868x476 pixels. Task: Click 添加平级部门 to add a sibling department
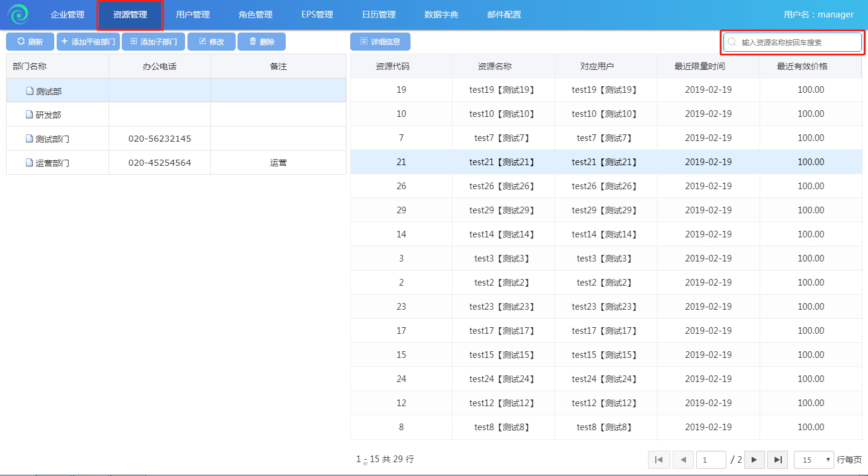coord(88,42)
